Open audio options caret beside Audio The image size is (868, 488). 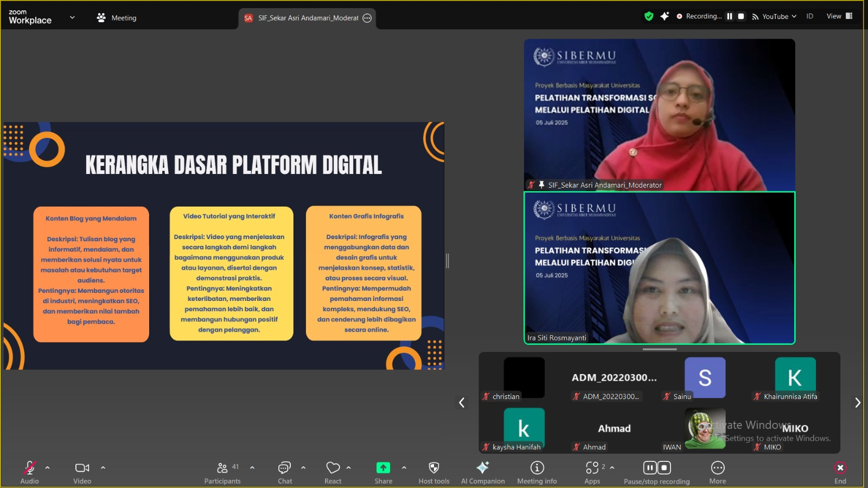(47, 467)
